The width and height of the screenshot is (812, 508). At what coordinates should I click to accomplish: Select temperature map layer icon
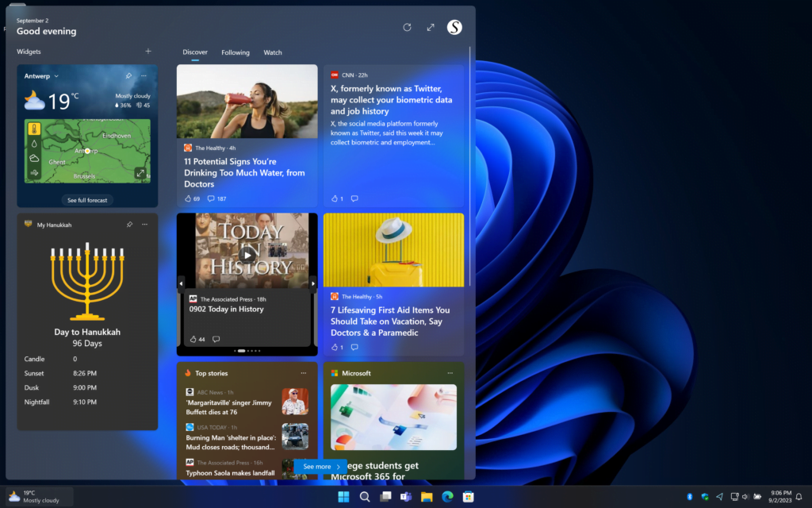pyautogui.click(x=34, y=129)
